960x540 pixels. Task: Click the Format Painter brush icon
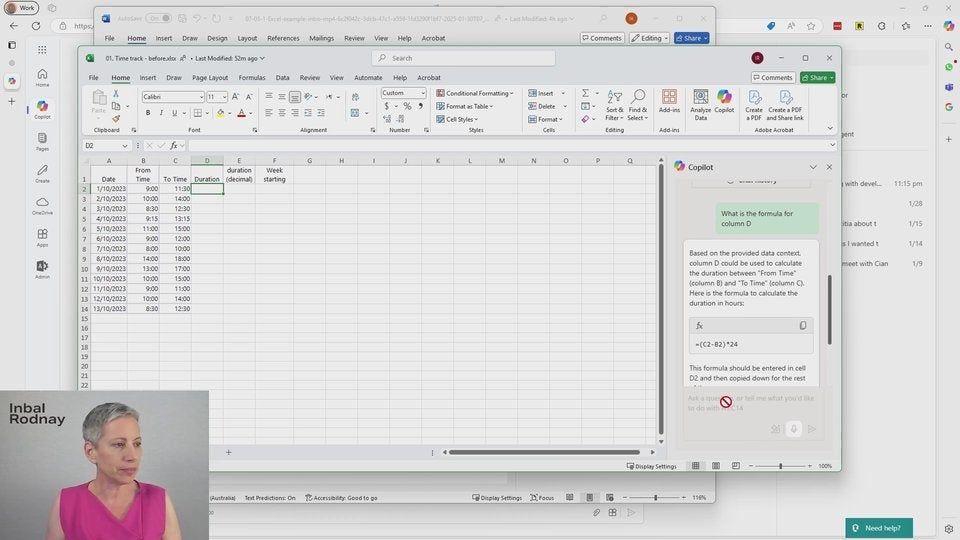(116, 119)
